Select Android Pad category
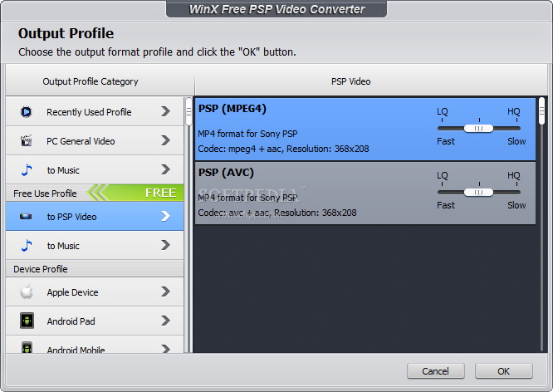The width and height of the screenshot is (553, 392). [x=95, y=321]
